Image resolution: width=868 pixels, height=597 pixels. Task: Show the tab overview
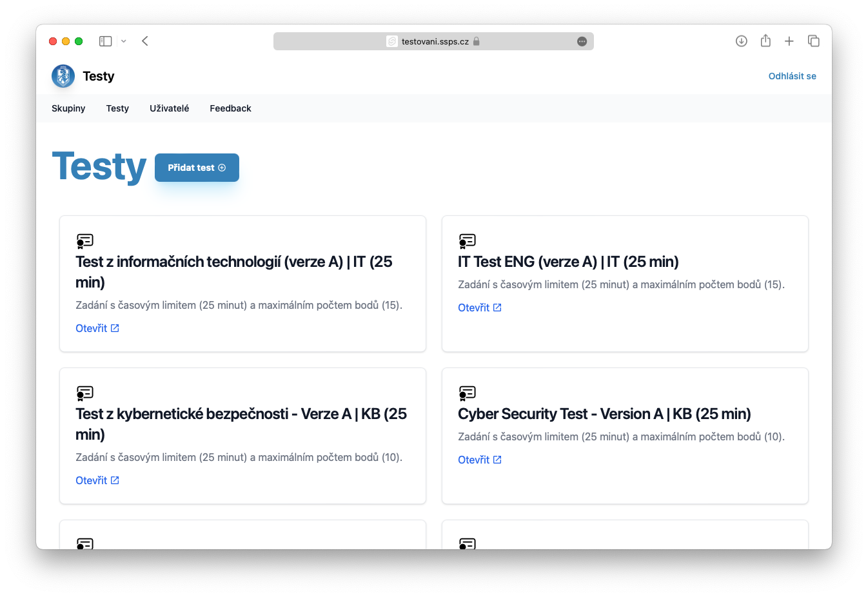814,41
